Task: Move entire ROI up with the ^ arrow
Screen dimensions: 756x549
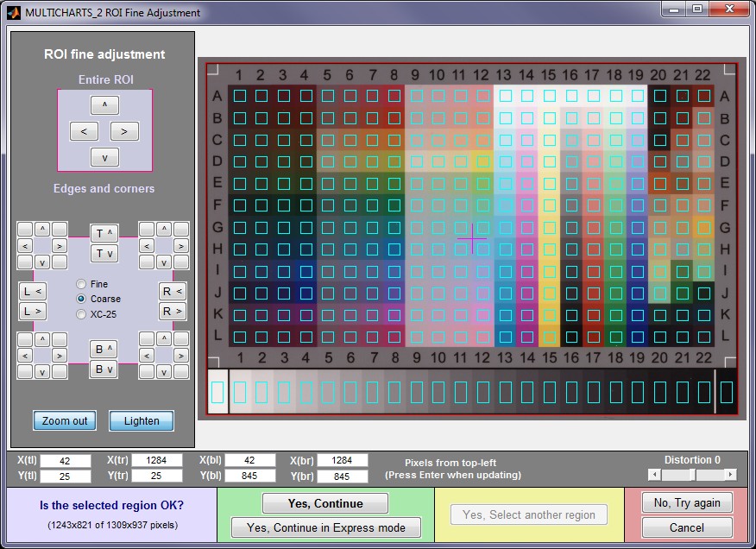Action: [x=104, y=104]
